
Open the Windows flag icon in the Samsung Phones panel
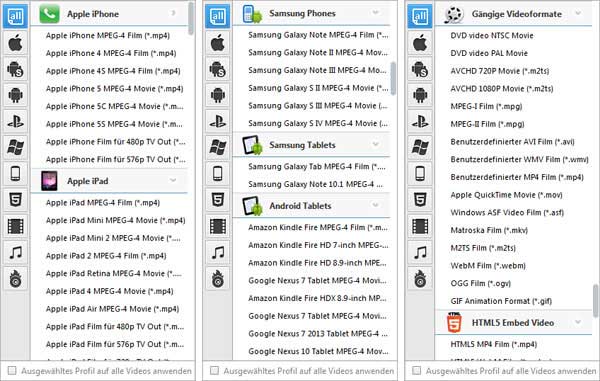218,147
